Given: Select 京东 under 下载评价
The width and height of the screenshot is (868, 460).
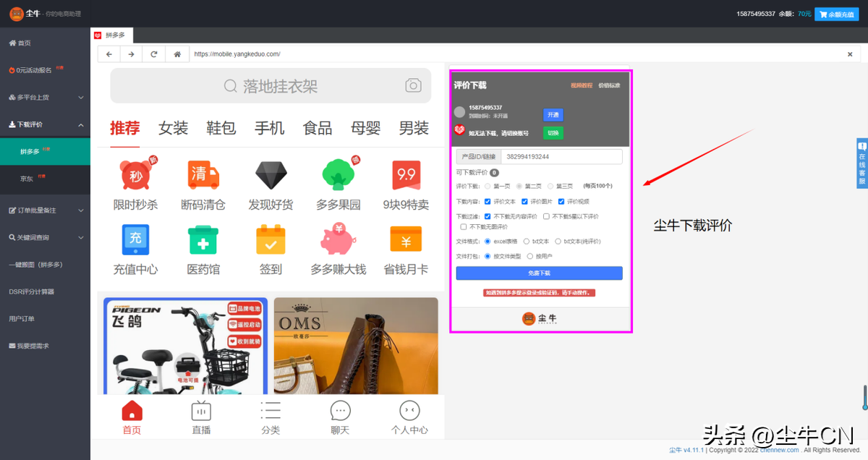Looking at the screenshot, I should pos(45,178).
